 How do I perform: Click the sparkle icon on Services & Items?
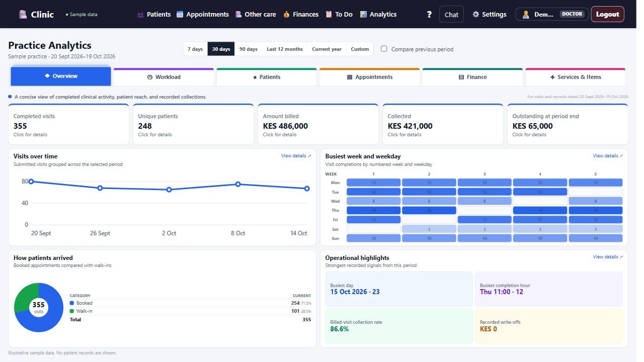tap(552, 77)
